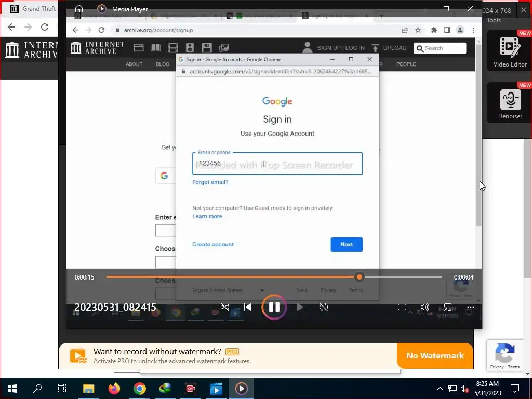Open the Chrome three-dot menu
Viewport: 532px width, 399px height.
point(473,30)
